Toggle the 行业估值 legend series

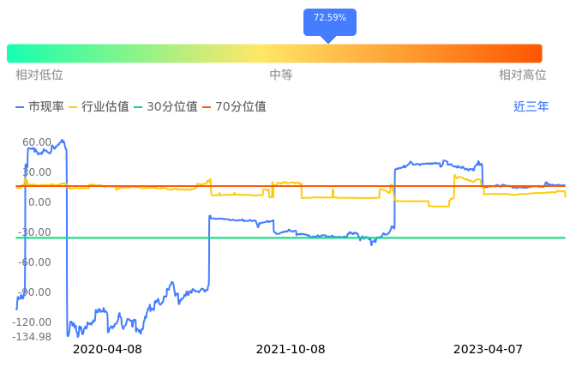click(x=99, y=107)
